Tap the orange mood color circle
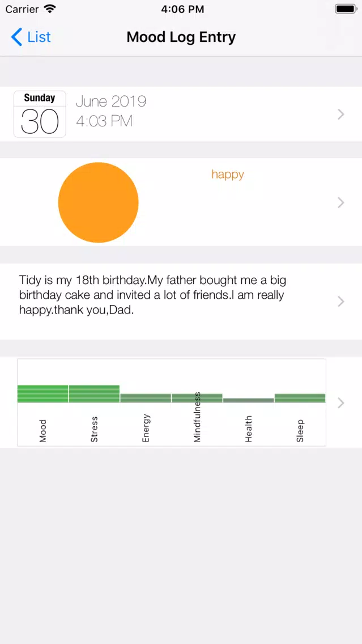The width and height of the screenshot is (362, 644). (99, 202)
